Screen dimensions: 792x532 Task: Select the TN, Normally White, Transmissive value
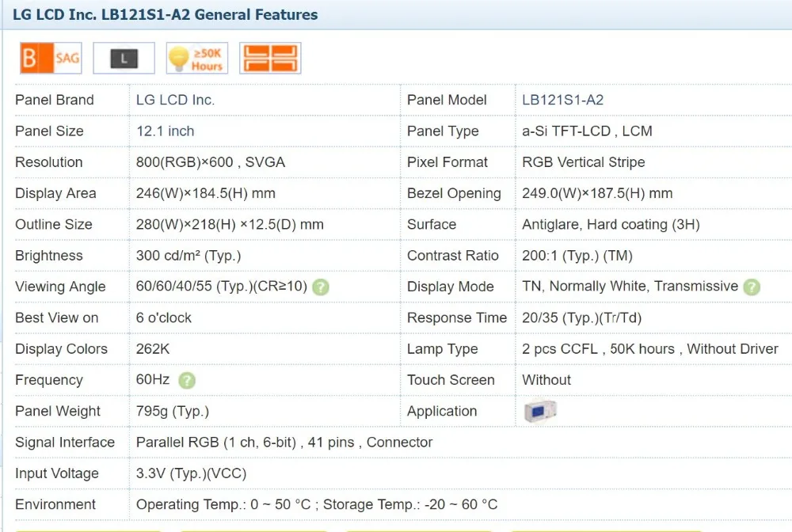pyautogui.click(x=630, y=287)
